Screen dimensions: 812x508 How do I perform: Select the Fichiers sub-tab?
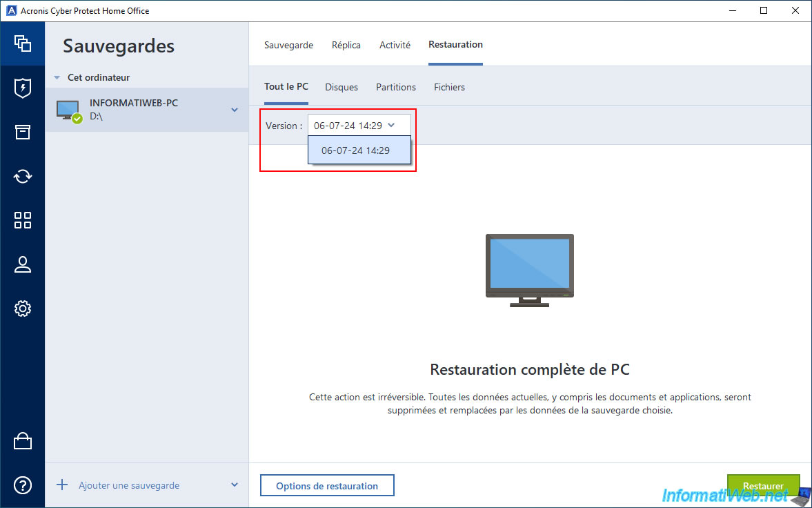click(x=449, y=87)
